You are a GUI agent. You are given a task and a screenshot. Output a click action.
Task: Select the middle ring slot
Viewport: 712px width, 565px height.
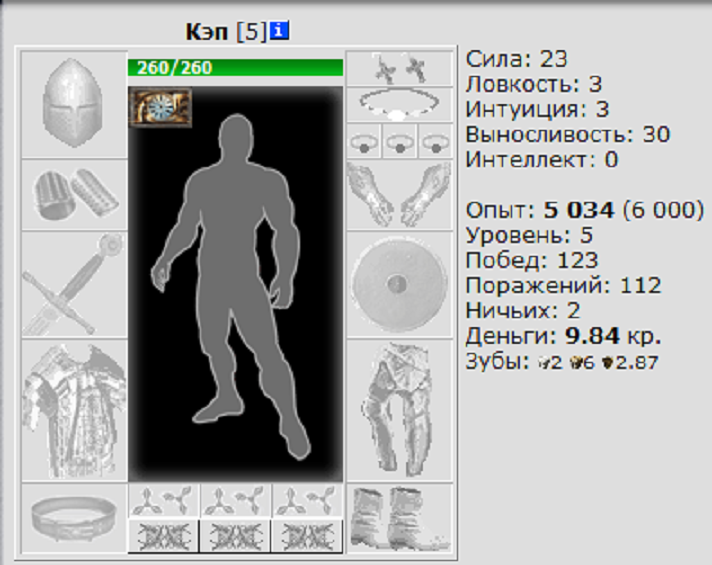(399, 142)
